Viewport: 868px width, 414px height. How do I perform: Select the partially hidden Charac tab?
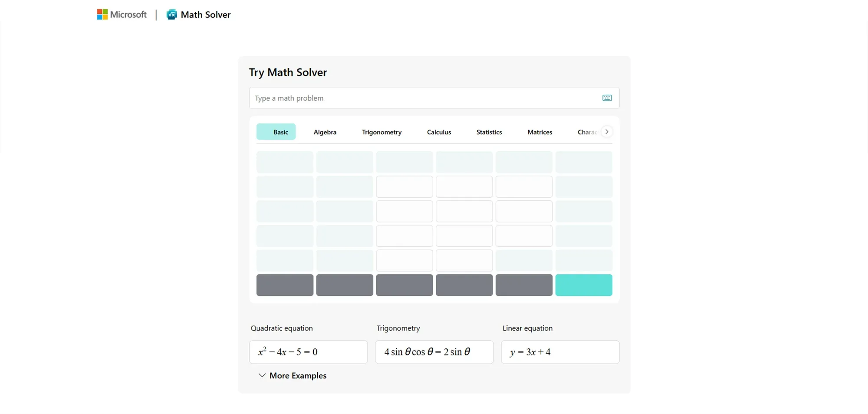(x=587, y=132)
